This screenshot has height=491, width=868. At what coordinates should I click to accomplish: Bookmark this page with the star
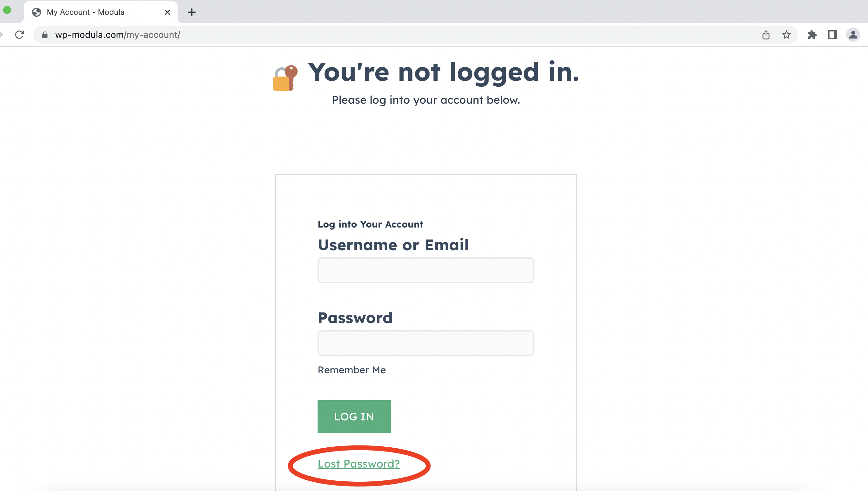[786, 35]
